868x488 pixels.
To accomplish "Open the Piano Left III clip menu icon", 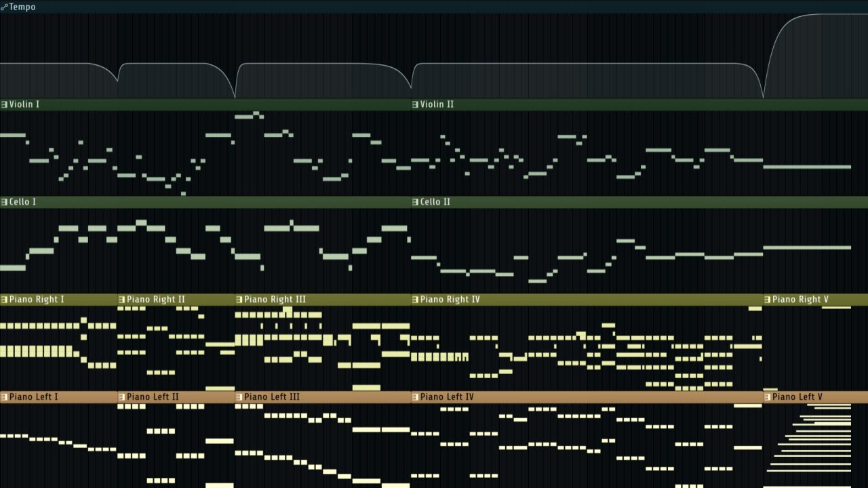I will coord(239,397).
